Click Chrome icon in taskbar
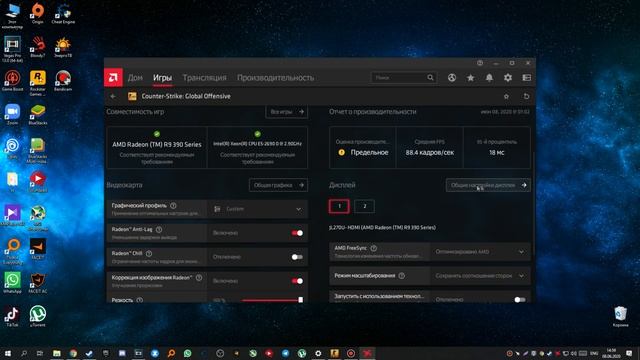Viewport: 640px width, 360px height. [x=73, y=353]
